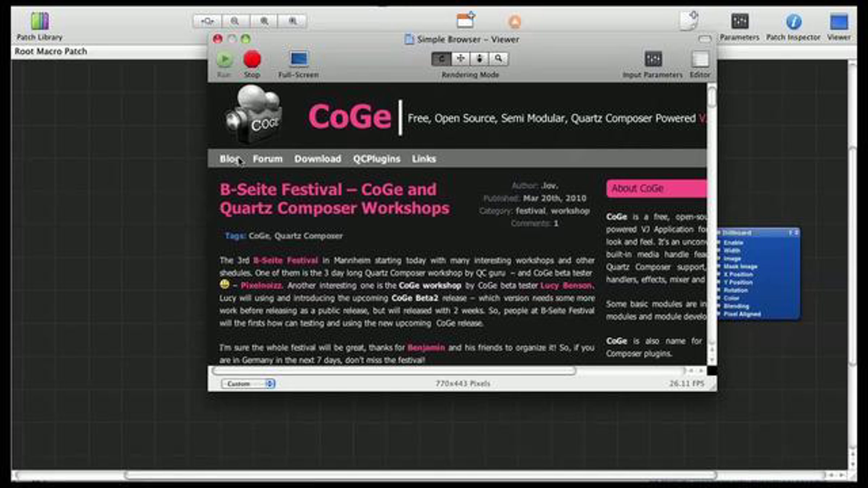Select the third Rendering Mode segment

pos(480,59)
